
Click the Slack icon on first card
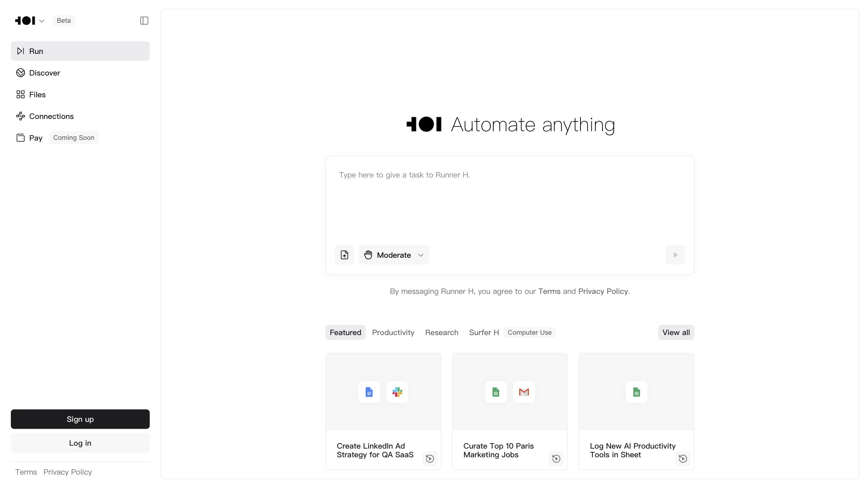point(397,392)
